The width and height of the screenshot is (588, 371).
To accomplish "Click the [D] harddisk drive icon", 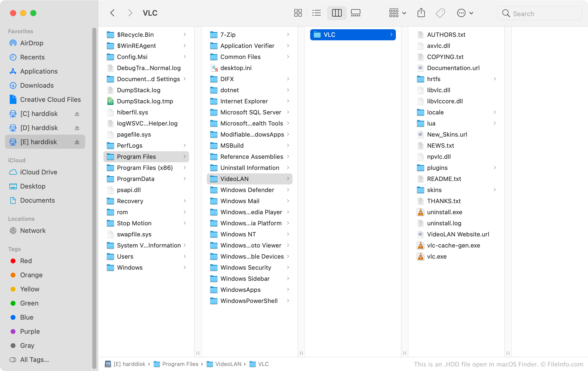I will pos(13,128).
